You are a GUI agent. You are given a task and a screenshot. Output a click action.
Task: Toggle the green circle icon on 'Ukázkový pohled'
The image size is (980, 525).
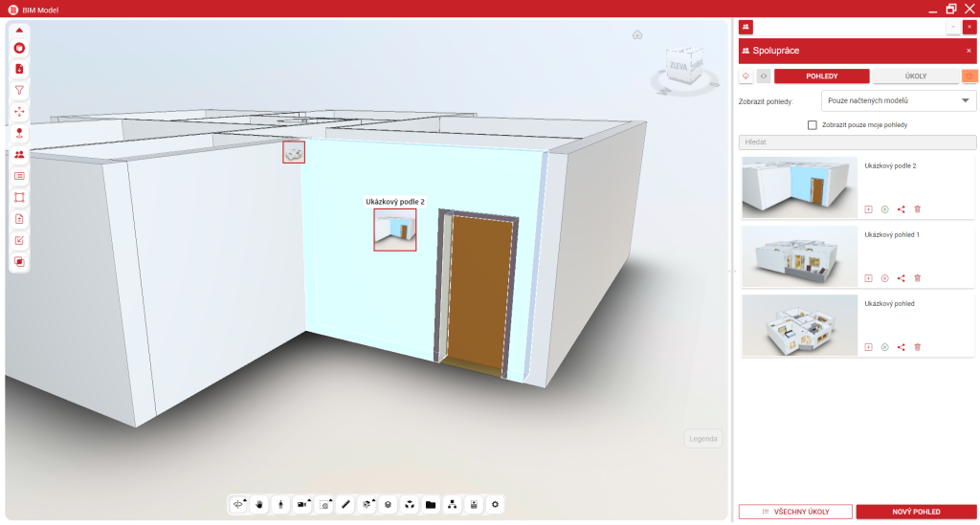pos(884,347)
